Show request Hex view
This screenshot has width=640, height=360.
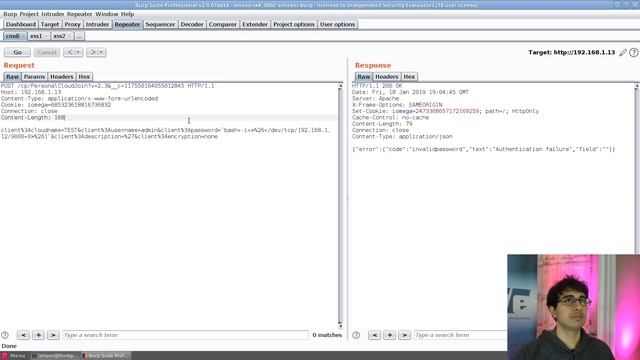tap(84, 77)
